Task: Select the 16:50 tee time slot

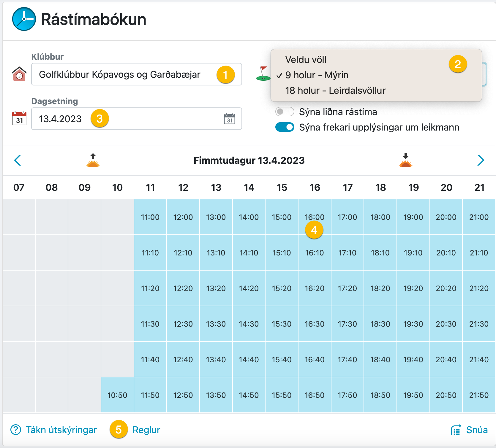Action: pos(315,395)
